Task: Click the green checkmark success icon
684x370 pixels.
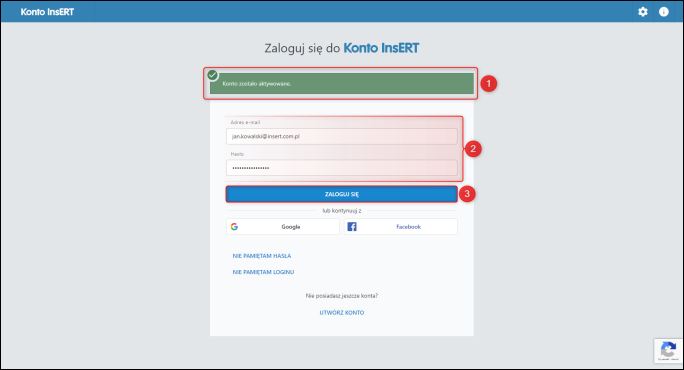Action: coord(212,75)
